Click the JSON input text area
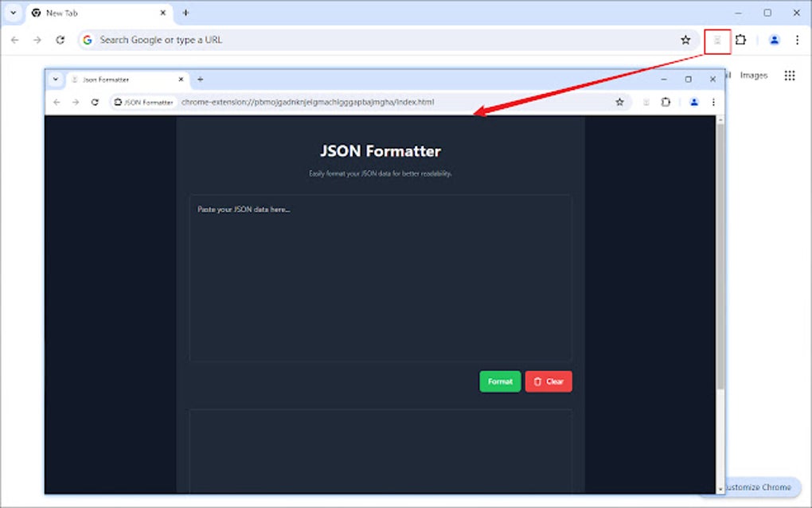812x508 pixels. pyautogui.click(x=380, y=277)
